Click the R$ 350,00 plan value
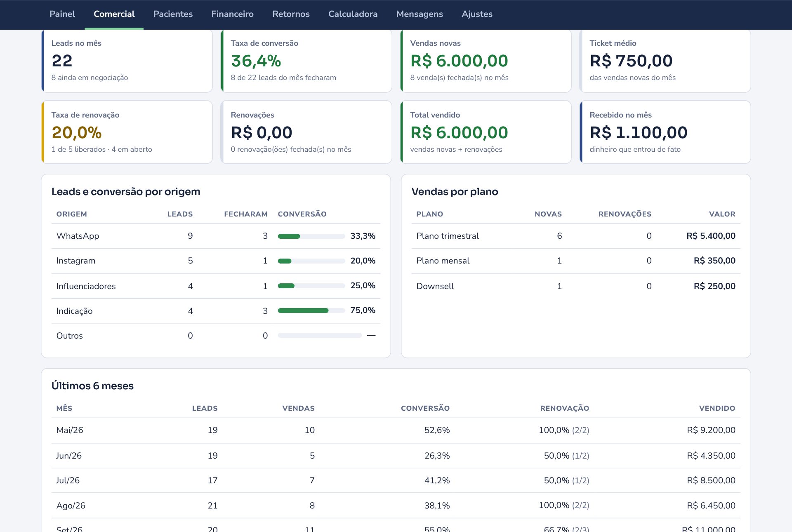 [x=714, y=261]
